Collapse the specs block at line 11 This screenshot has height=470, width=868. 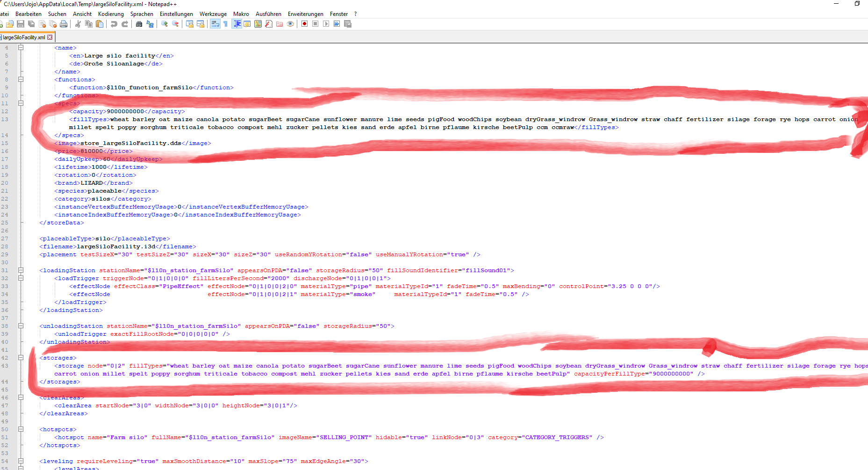[21, 103]
